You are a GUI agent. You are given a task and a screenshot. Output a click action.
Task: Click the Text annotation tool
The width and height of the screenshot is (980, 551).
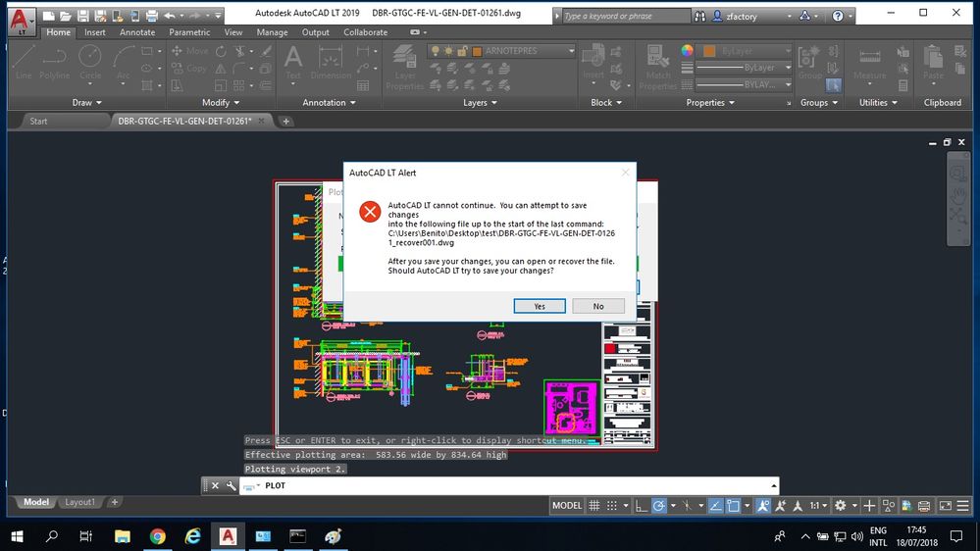293,63
